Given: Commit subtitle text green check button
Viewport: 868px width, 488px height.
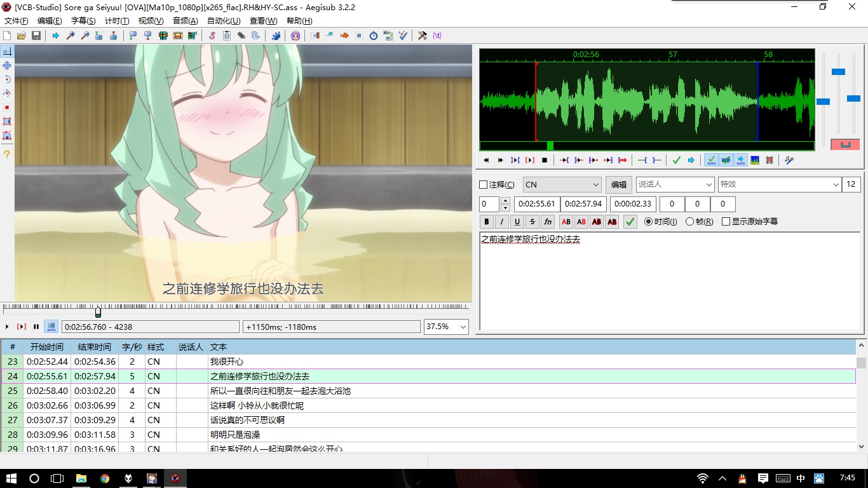Looking at the screenshot, I should (630, 222).
